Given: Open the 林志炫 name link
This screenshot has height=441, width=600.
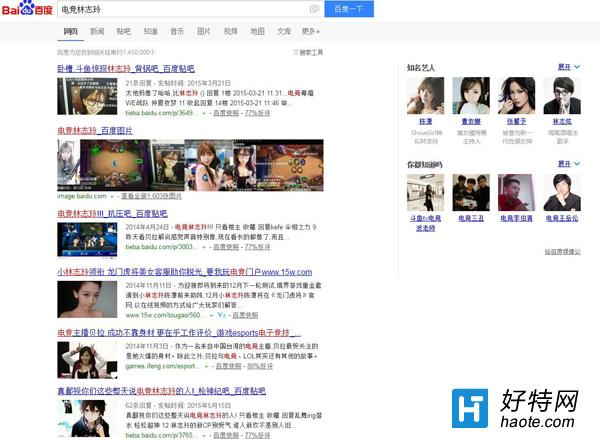Looking at the screenshot, I should [562, 121].
